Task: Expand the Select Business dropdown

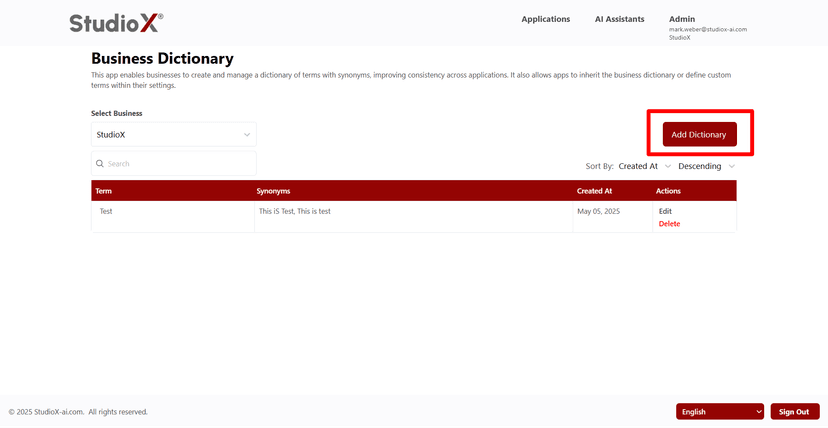Action: point(173,135)
